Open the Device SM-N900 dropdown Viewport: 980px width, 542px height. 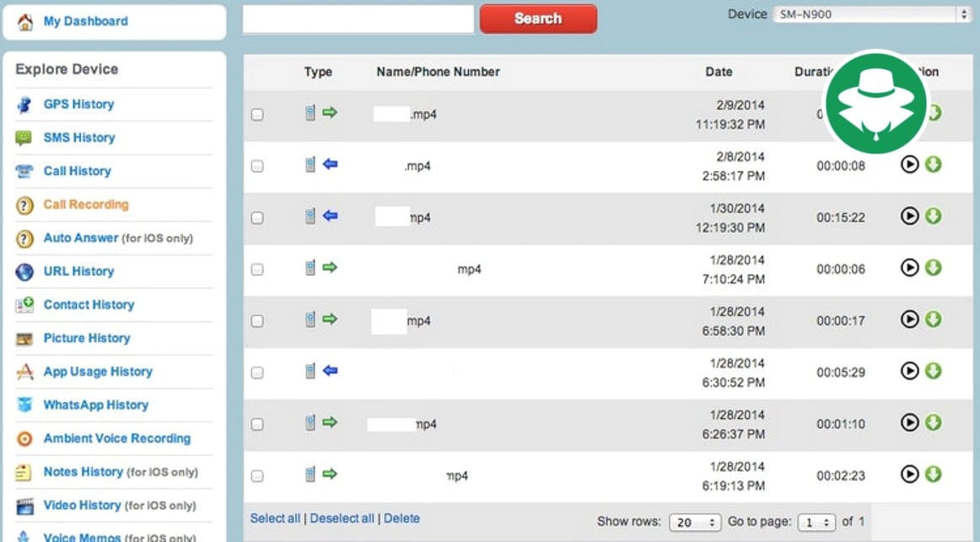click(x=872, y=14)
